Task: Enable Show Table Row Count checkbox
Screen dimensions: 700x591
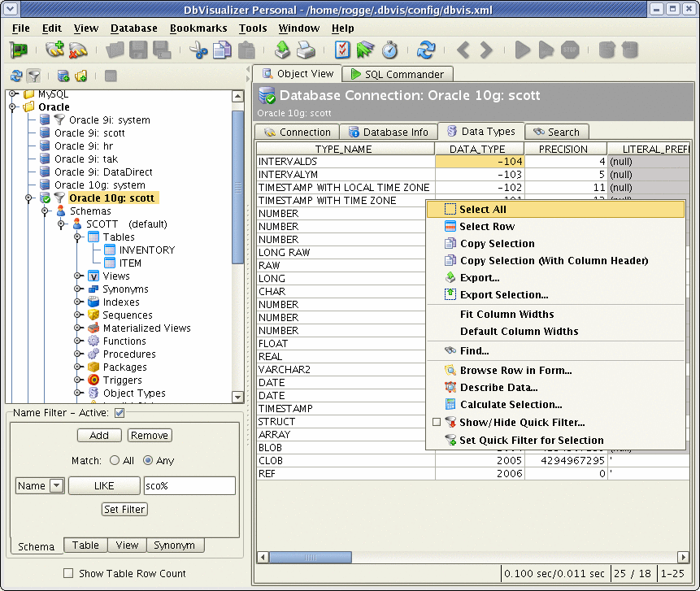Action: pos(68,573)
